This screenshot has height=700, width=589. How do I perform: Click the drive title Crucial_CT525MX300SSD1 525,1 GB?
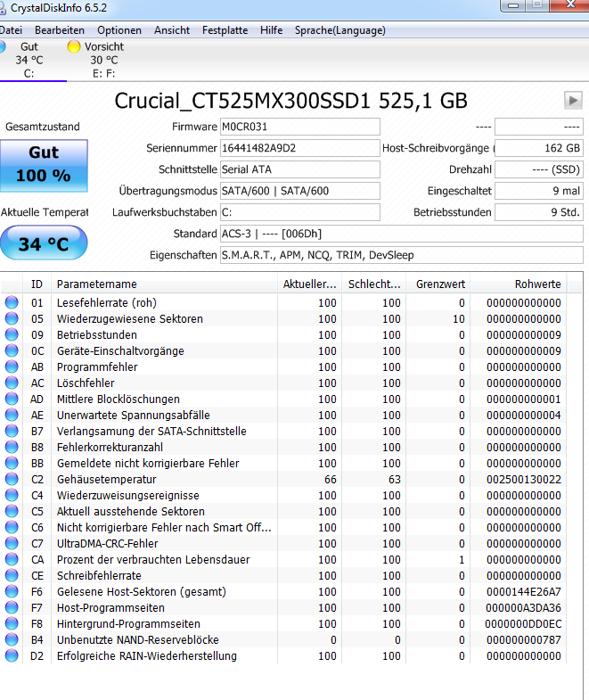[x=290, y=101]
